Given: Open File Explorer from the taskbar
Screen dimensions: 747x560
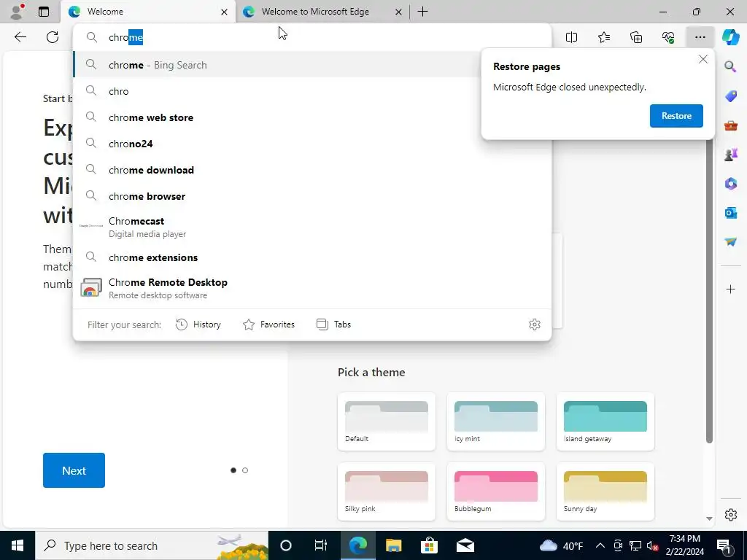Looking at the screenshot, I should tap(393, 545).
